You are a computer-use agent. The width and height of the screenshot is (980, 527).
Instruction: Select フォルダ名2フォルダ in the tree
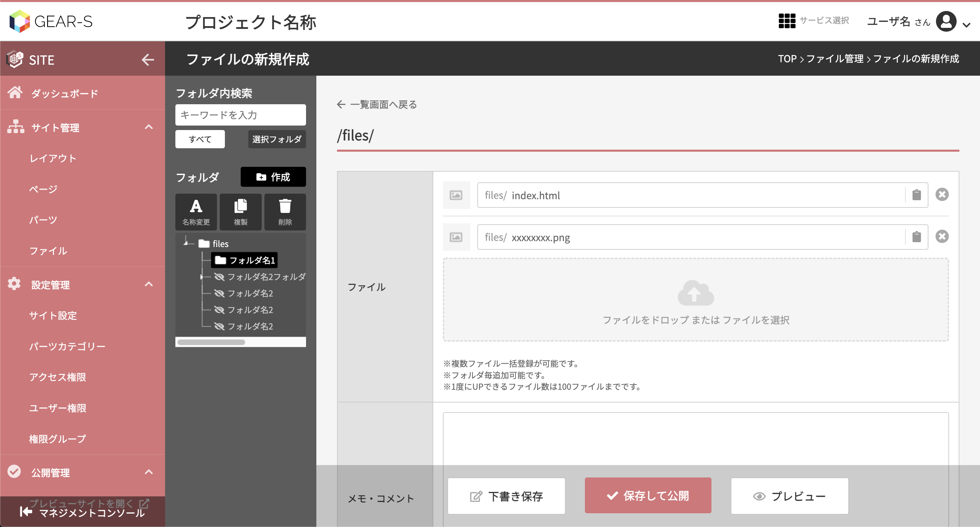pos(260,277)
